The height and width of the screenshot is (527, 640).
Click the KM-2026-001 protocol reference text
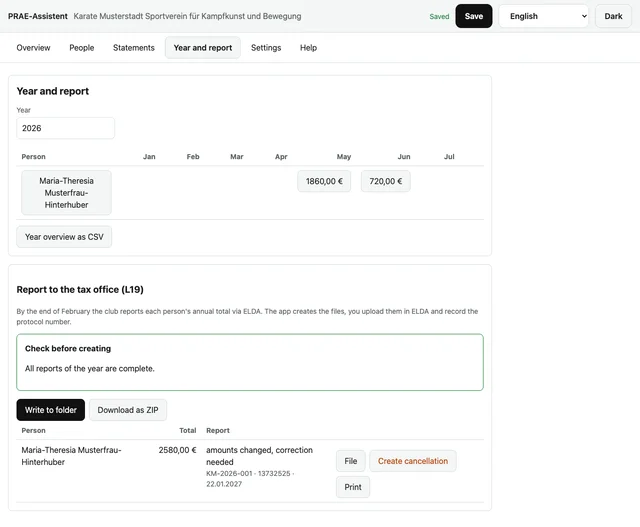tap(250, 478)
